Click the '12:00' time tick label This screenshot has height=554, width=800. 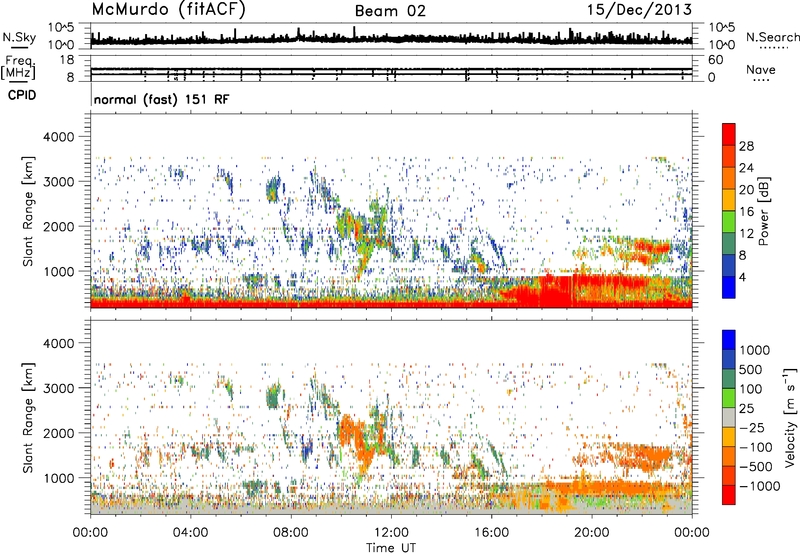point(391,533)
